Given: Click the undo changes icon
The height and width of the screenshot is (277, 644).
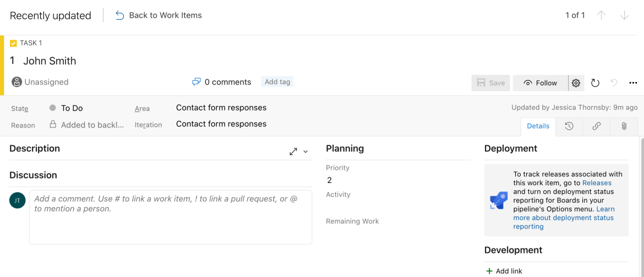Looking at the screenshot, I should pos(614,83).
